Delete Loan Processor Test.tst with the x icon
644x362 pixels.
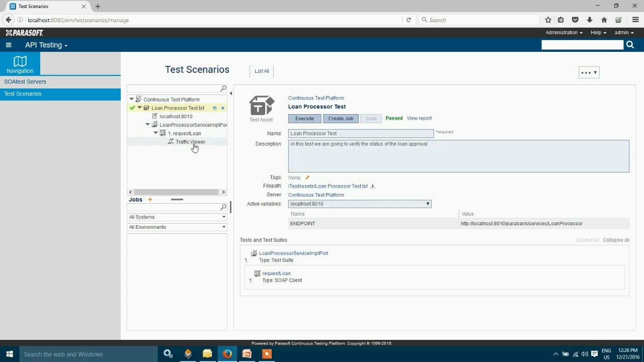coord(223,108)
